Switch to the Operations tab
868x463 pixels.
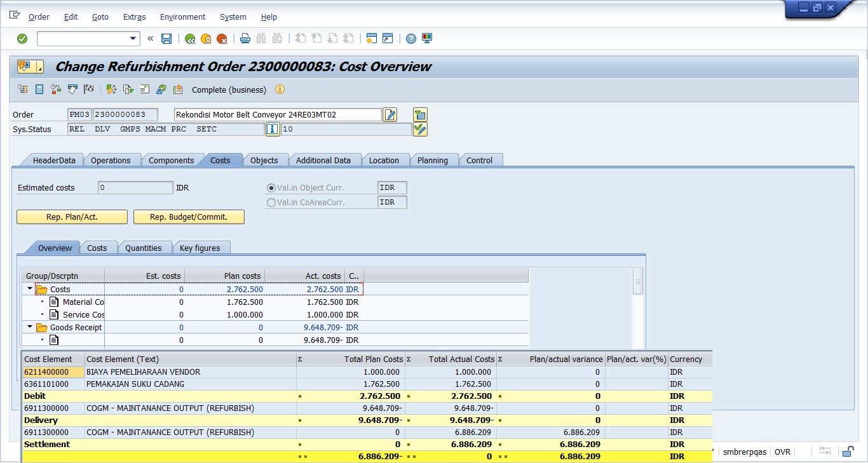pyautogui.click(x=111, y=161)
